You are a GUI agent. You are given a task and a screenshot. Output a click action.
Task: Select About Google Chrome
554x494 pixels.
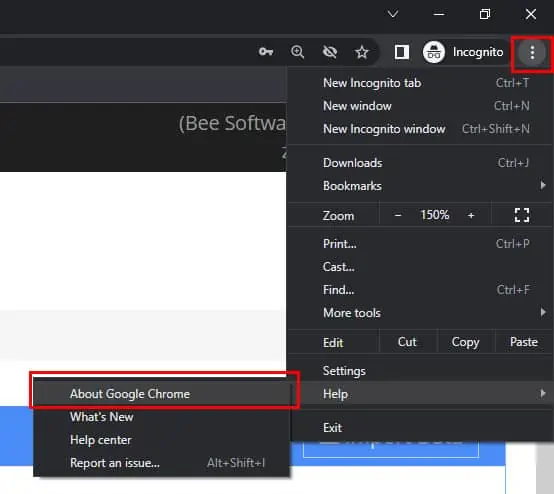(162, 394)
